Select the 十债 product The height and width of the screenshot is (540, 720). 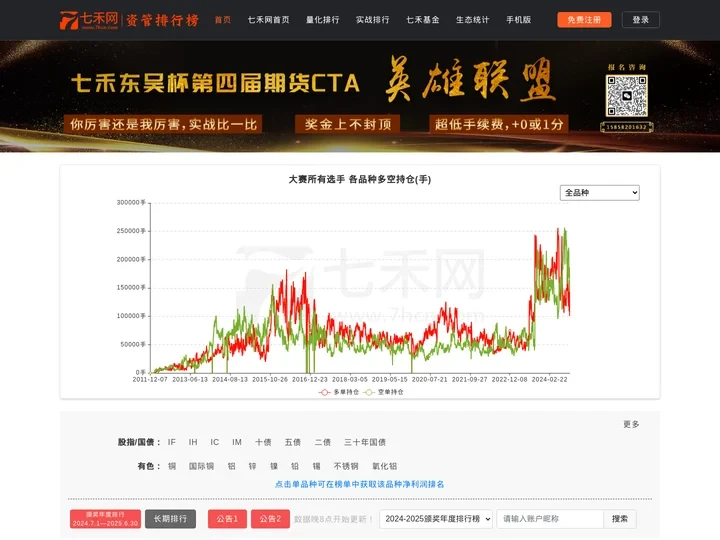(x=263, y=442)
